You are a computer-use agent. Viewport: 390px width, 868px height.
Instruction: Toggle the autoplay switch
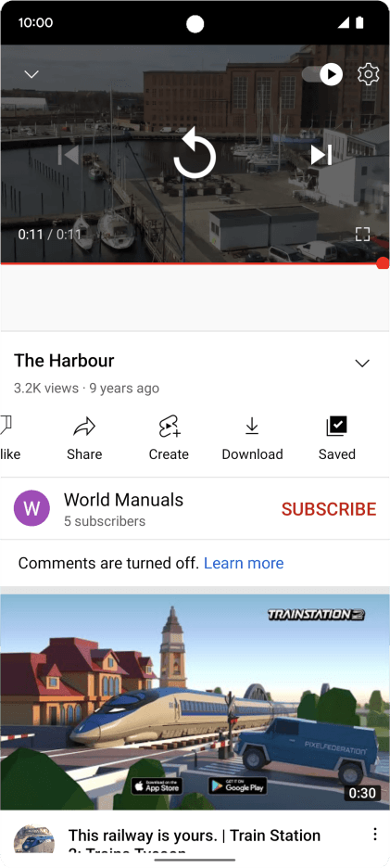pos(322,74)
